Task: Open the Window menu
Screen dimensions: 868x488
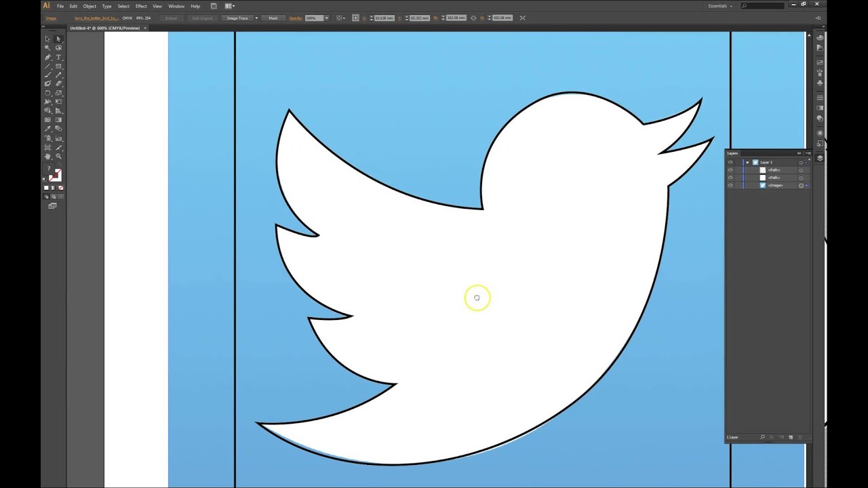Action: coord(176,6)
